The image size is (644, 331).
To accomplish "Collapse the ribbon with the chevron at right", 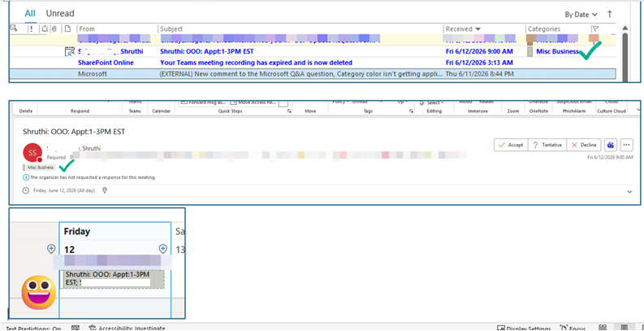I will [x=638, y=110].
